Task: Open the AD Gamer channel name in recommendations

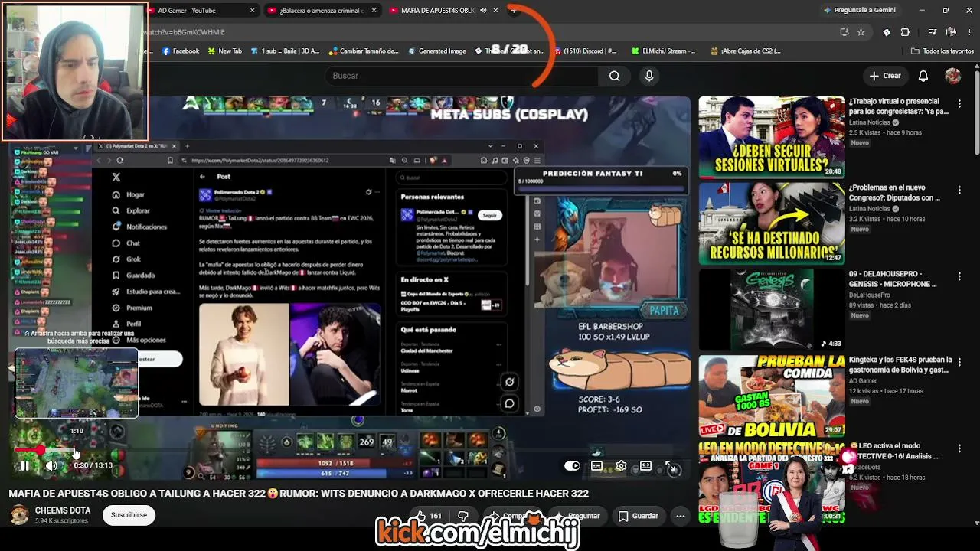Action: click(x=863, y=381)
